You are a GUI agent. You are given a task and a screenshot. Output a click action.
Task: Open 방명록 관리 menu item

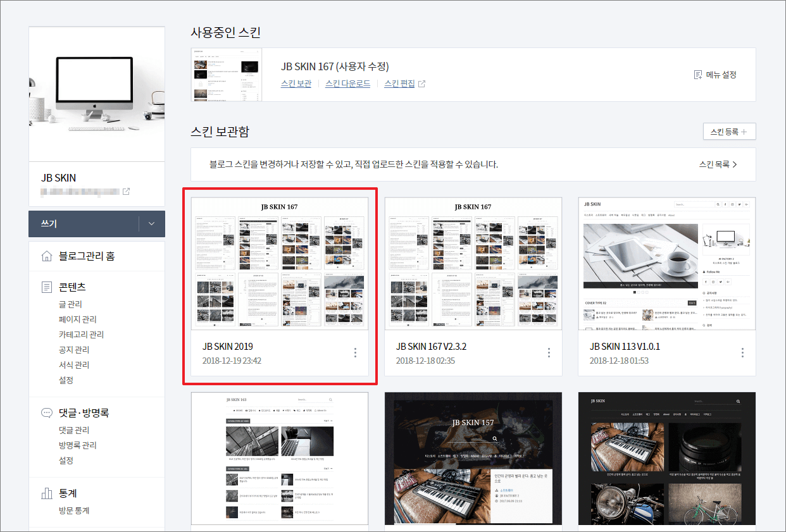click(77, 445)
